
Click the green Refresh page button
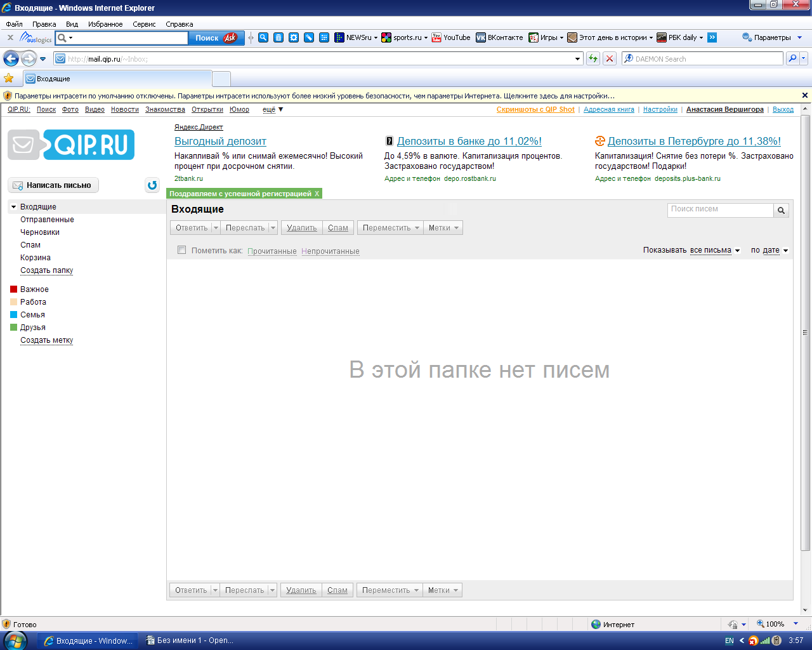click(593, 58)
